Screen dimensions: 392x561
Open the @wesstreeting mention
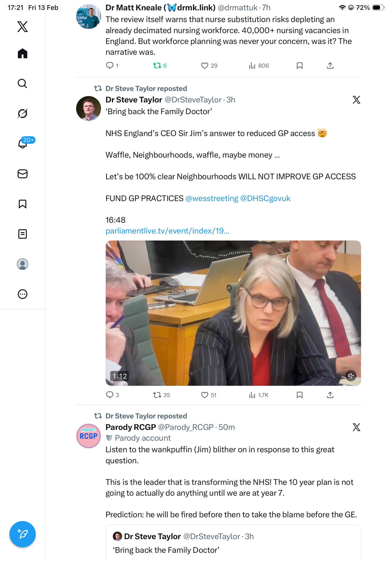(x=212, y=198)
